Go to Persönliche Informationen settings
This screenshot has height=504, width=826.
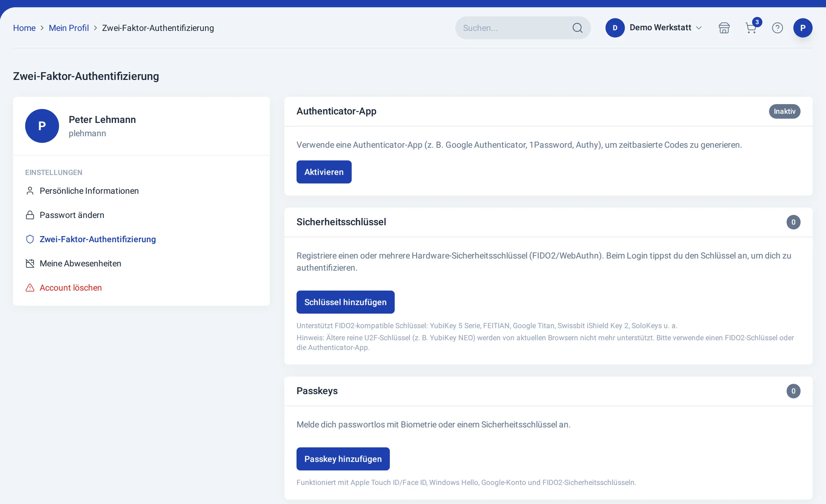[89, 191]
